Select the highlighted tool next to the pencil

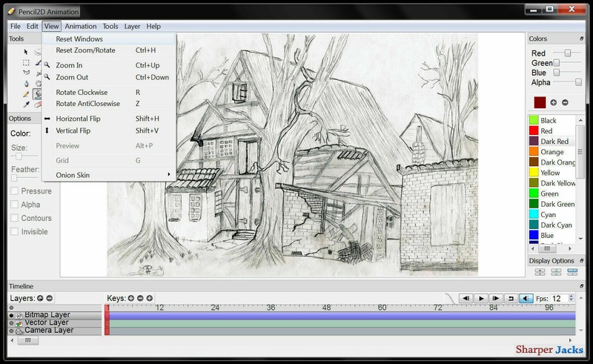(x=38, y=94)
